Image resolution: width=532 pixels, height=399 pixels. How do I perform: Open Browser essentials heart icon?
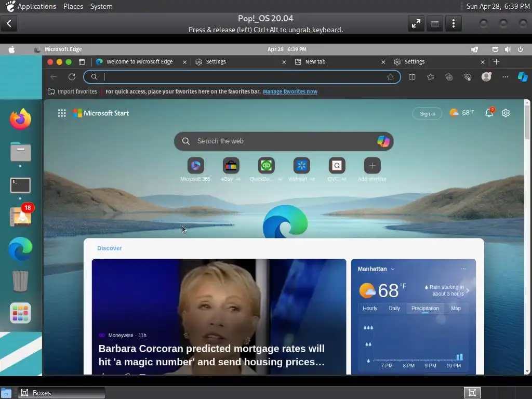(x=467, y=77)
